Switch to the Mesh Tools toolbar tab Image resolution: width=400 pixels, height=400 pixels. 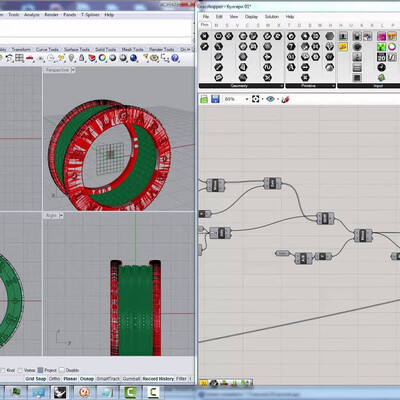point(132,49)
